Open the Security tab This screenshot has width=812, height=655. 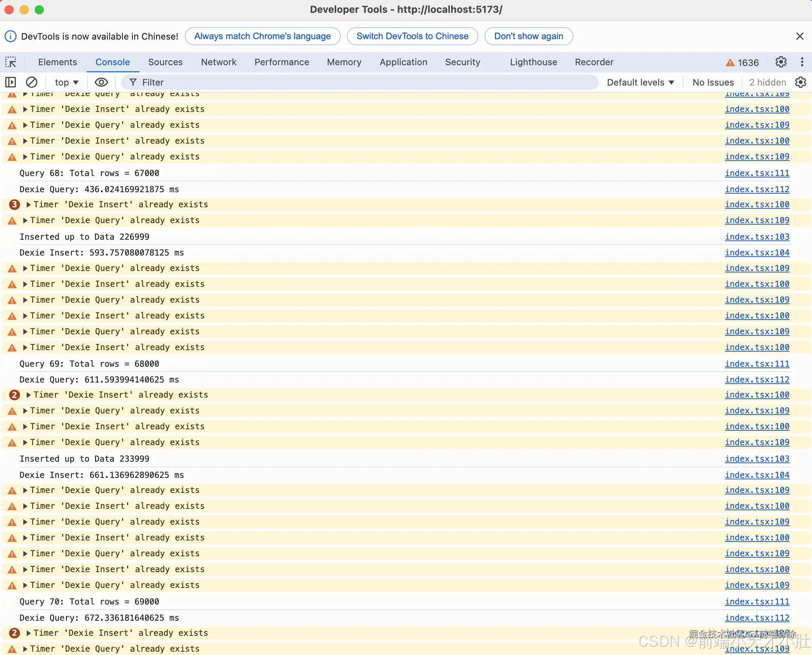click(x=463, y=62)
